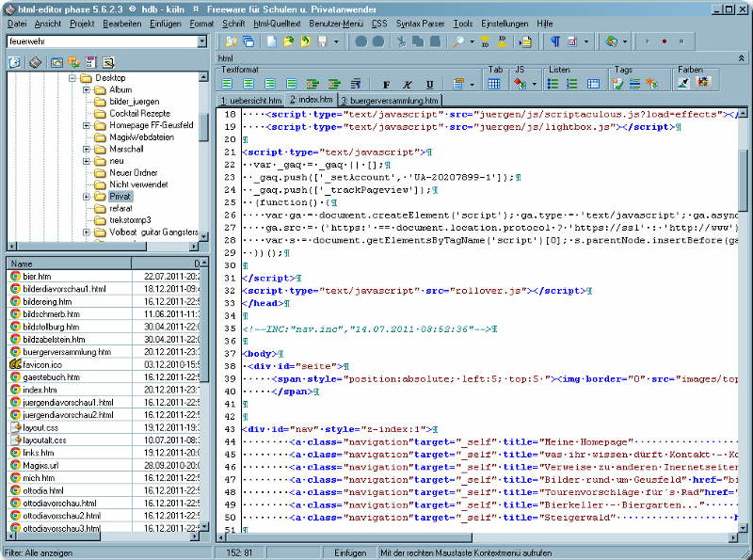The image size is (753, 560).
Task: Toggle italic formatting with the K button
Action: click(408, 85)
